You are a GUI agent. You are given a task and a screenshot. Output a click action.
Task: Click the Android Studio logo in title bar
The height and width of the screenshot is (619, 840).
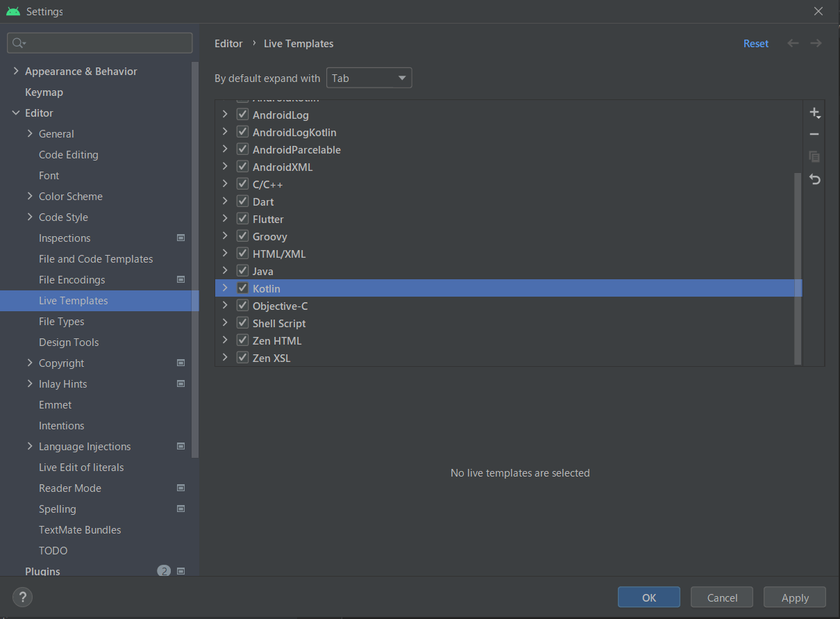12,11
